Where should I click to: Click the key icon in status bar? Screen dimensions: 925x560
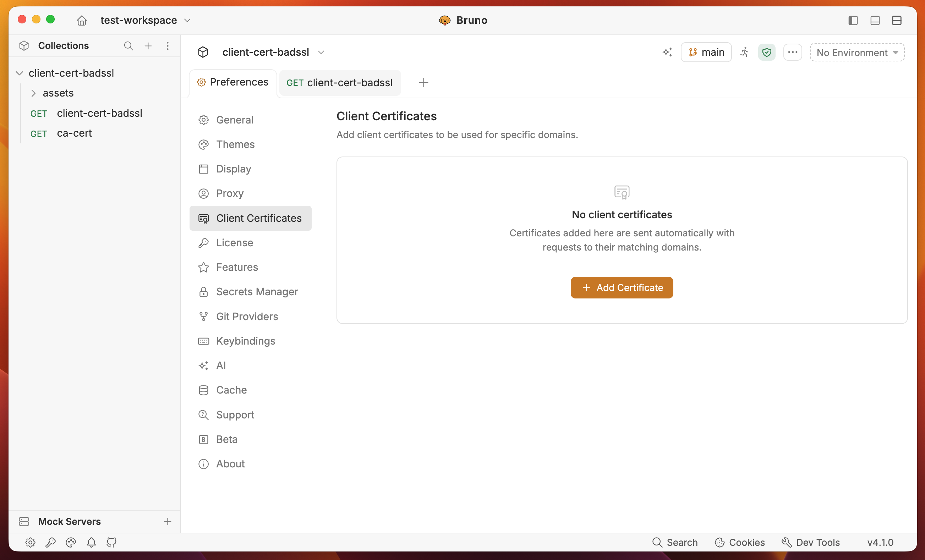pyautogui.click(x=51, y=542)
